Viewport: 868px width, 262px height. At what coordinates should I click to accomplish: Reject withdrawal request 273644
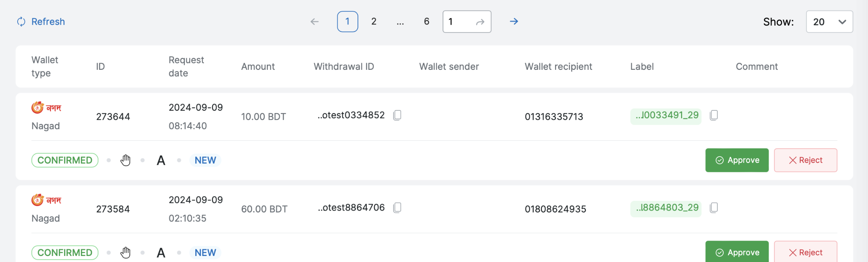(x=805, y=160)
